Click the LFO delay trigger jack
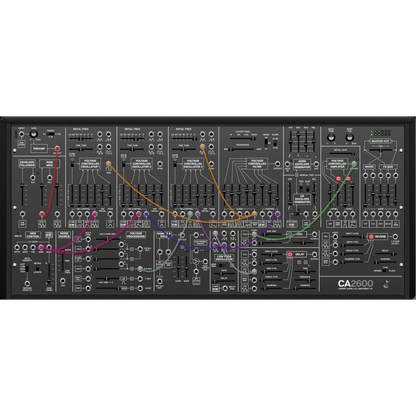 225,288
